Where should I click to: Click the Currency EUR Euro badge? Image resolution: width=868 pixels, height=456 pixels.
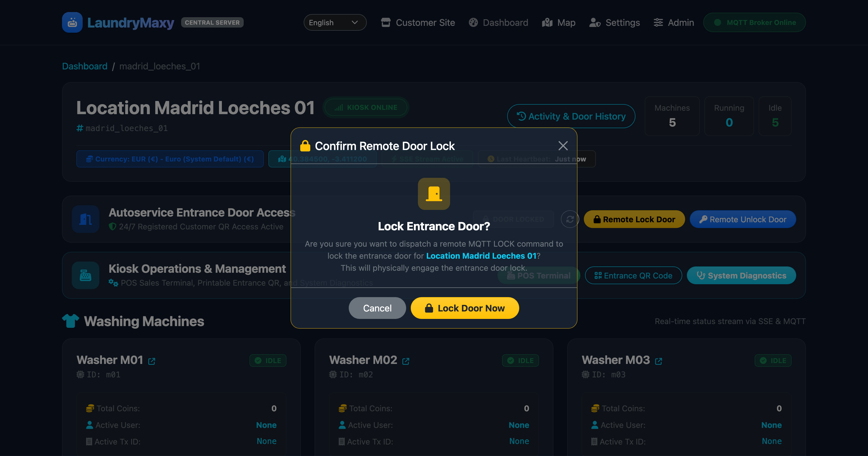[x=170, y=159]
